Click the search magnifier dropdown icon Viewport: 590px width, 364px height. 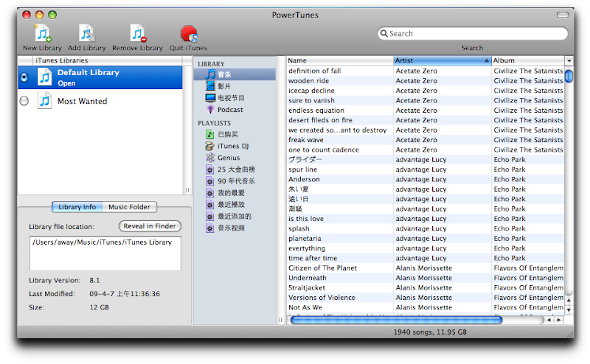383,33
